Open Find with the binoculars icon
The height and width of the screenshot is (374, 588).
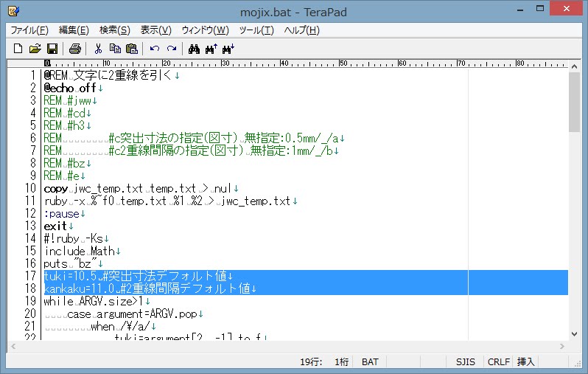[x=194, y=49]
